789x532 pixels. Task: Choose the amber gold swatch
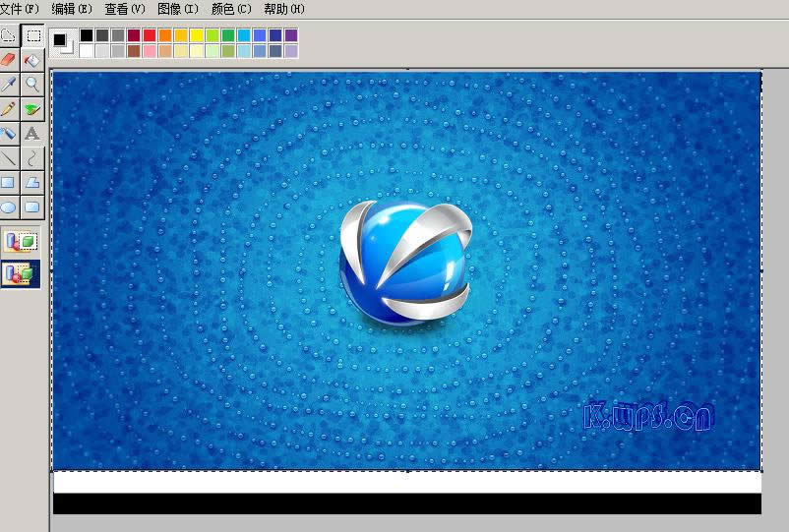(181, 35)
